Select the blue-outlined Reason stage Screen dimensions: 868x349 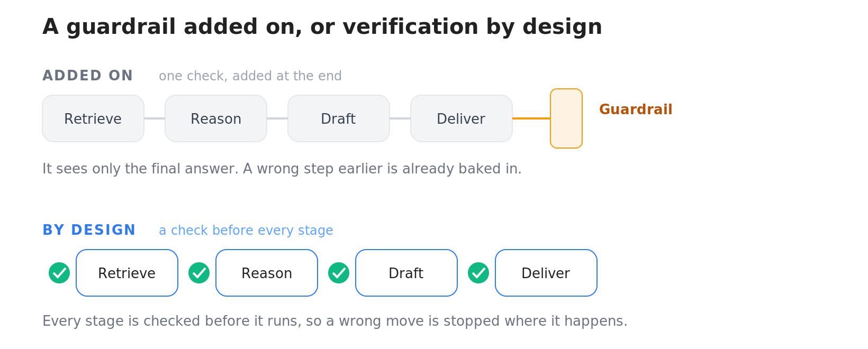pyautogui.click(x=267, y=273)
